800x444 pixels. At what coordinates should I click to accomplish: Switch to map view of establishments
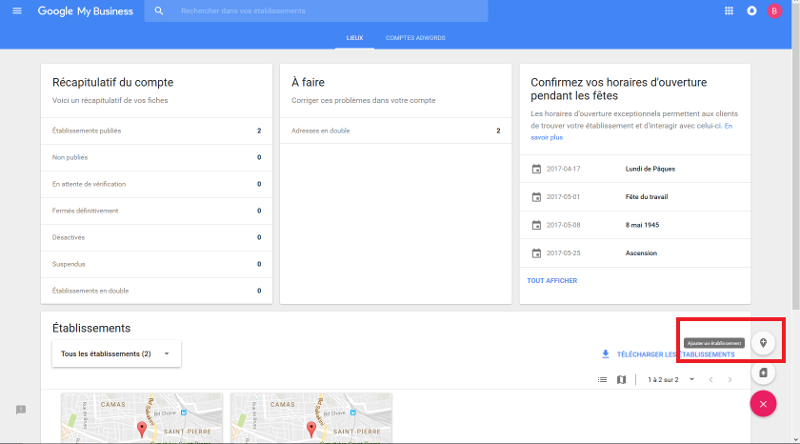[621, 380]
